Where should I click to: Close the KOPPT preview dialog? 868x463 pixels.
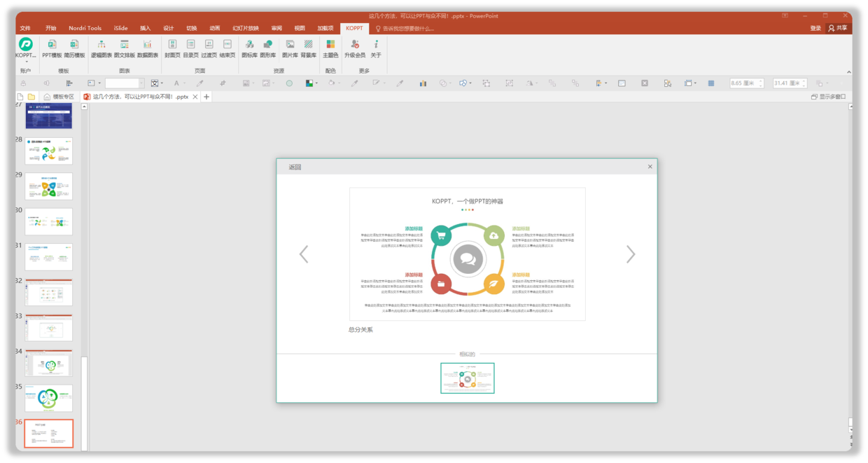650,167
